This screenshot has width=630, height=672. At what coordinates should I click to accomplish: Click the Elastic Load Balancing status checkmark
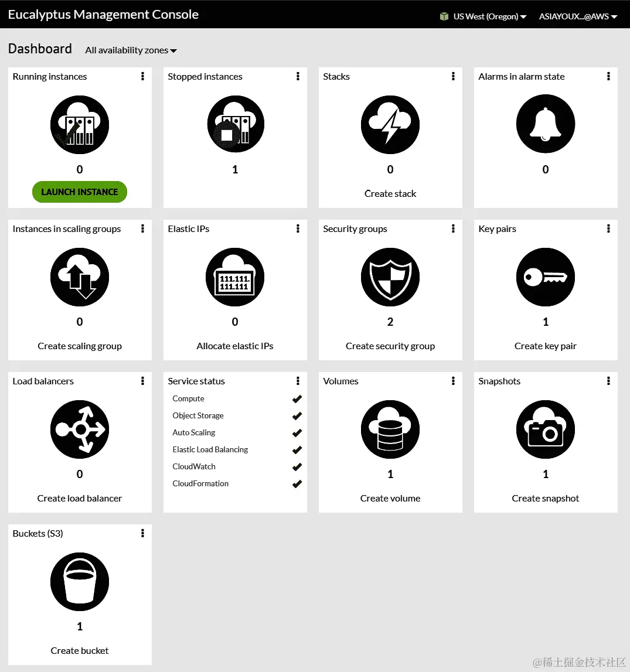point(297,450)
